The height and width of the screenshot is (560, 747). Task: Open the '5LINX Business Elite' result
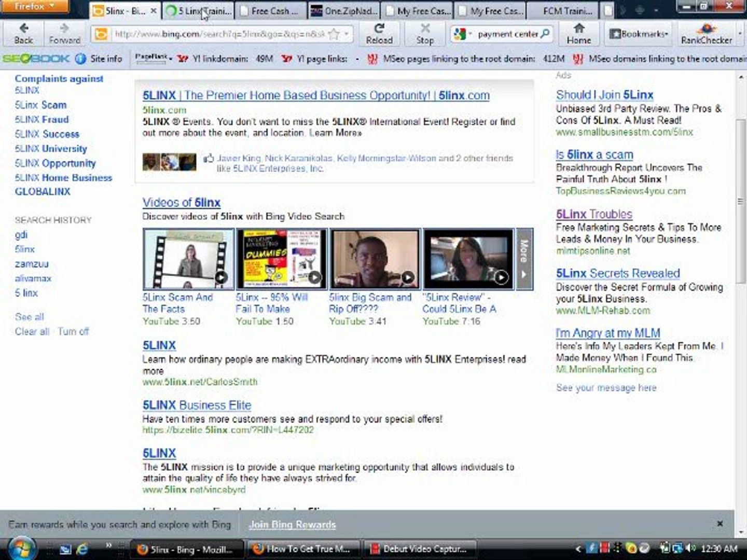(197, 405)
